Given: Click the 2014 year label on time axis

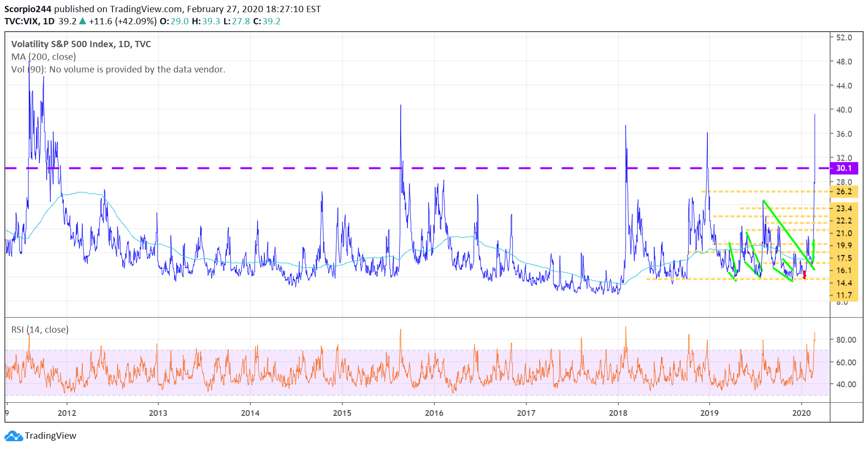Looking at the screenshot, I should [250, 413].
